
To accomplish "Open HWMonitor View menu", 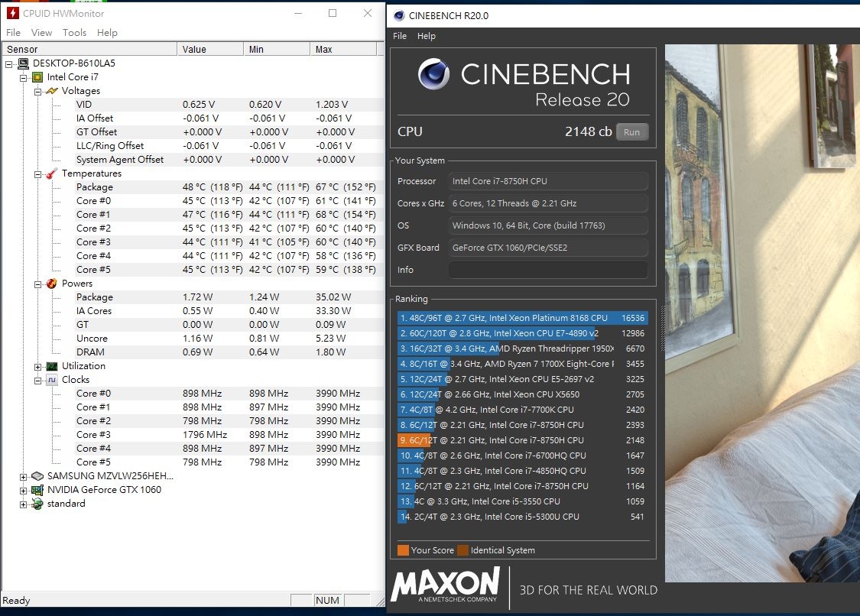I will click(41, 32).
